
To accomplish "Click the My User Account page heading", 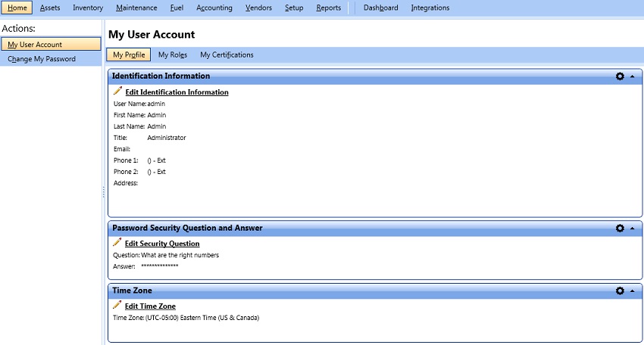I will (152, 35).
